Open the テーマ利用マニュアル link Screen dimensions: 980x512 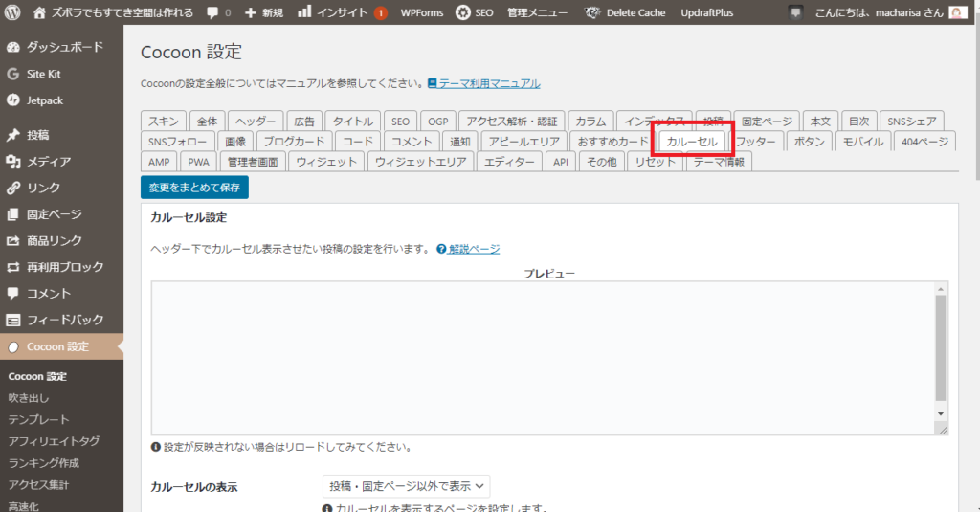489,83
